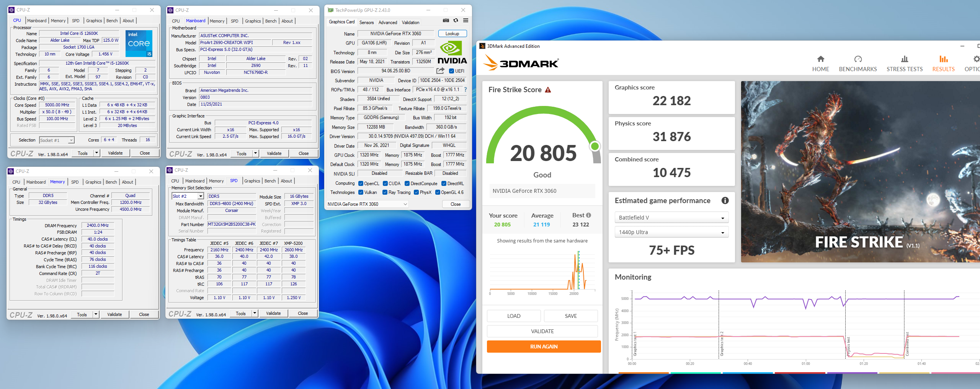
Task: Click the GPU-Z screenshot camera icon
Action: pyautogui.click(x=446, y=21)
